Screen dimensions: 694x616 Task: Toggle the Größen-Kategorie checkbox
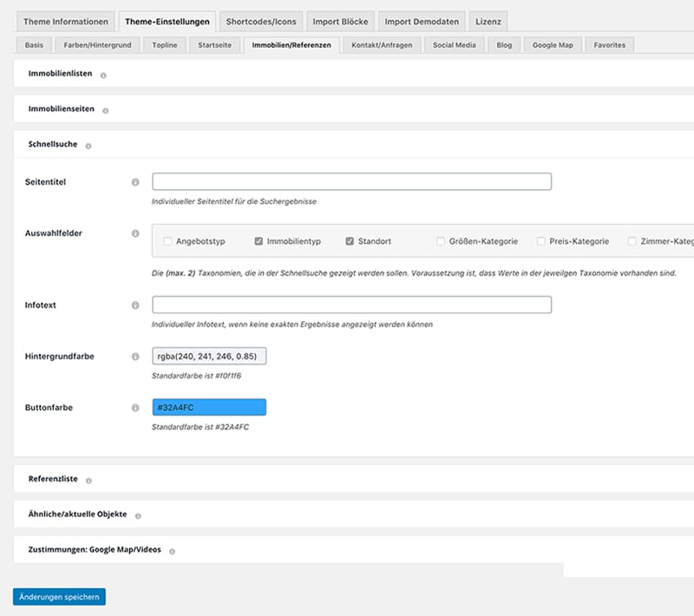[x=441, y=241]
